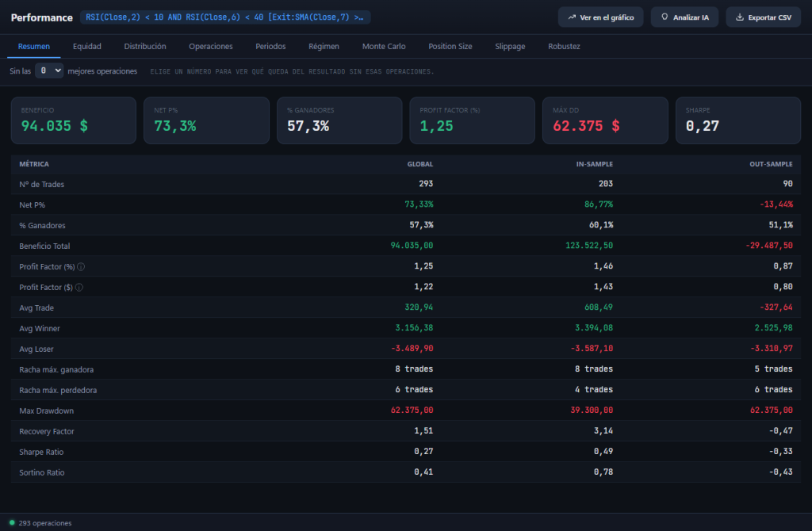This screenshot has height=531, width=812.
Task: Open the Distribución tab
Action: (x=145, y=46)
